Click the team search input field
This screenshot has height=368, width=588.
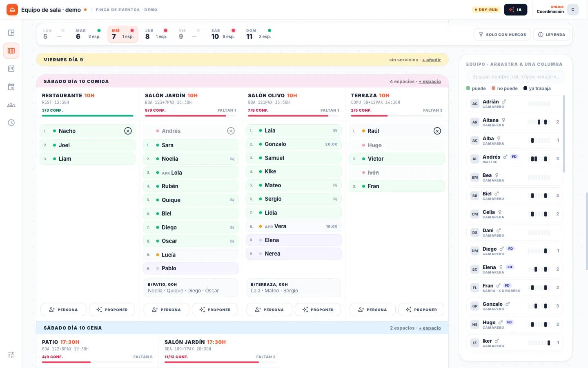point(515,76)
